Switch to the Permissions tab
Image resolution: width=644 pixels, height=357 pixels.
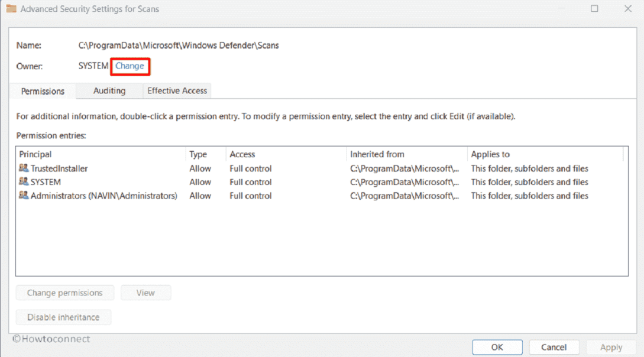tap(43, 91)
